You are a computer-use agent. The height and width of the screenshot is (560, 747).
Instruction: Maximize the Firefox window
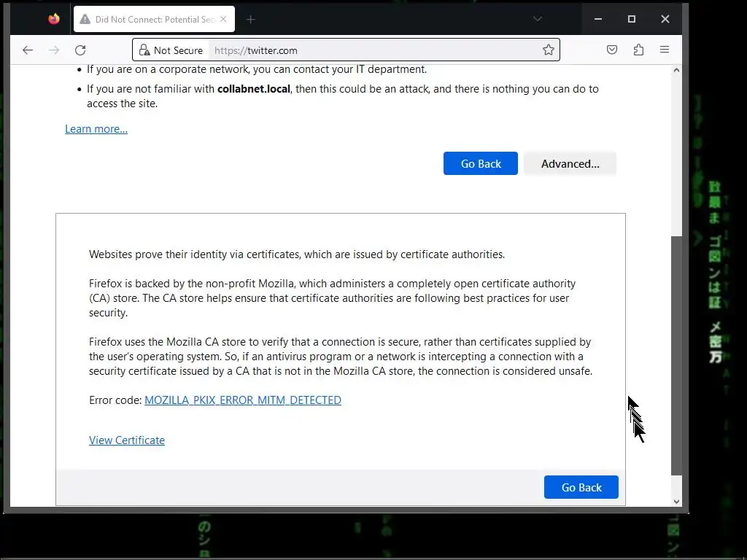tap(632, 19)
